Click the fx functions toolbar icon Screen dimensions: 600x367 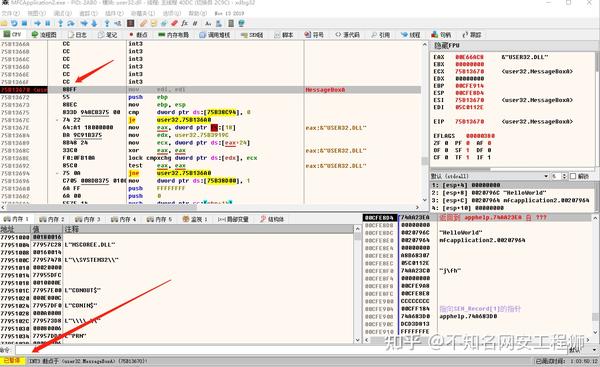184,23
